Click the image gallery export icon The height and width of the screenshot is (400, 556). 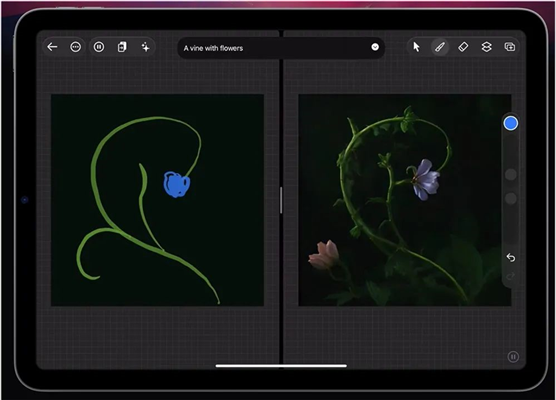[510, 47]
